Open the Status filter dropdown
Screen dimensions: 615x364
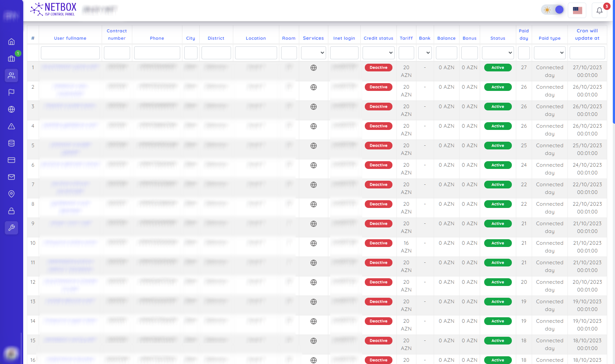point(498,53)
